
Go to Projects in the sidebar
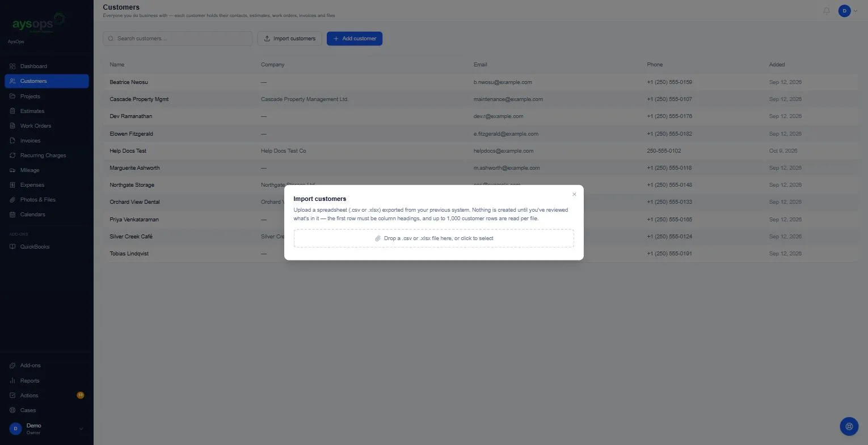point(47,96)
